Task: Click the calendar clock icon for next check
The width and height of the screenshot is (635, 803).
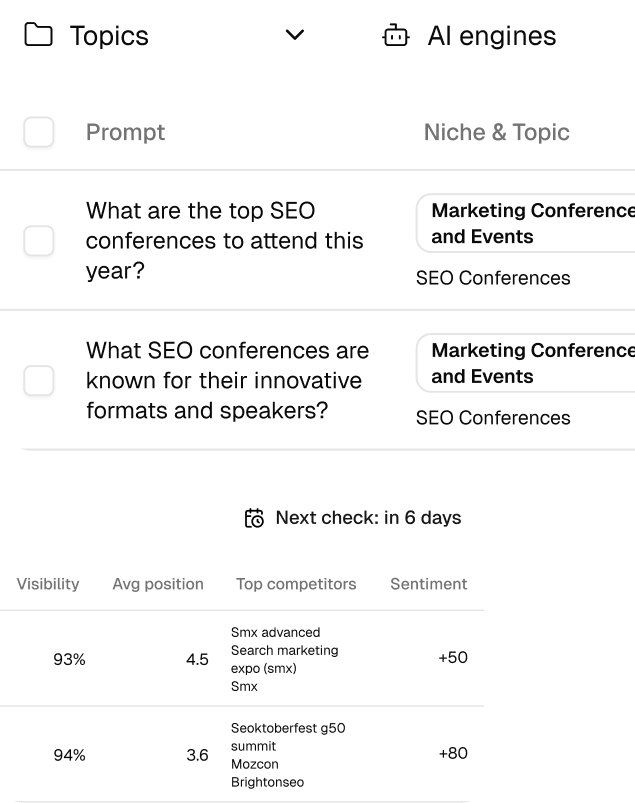Action: [x=255, y=518]
